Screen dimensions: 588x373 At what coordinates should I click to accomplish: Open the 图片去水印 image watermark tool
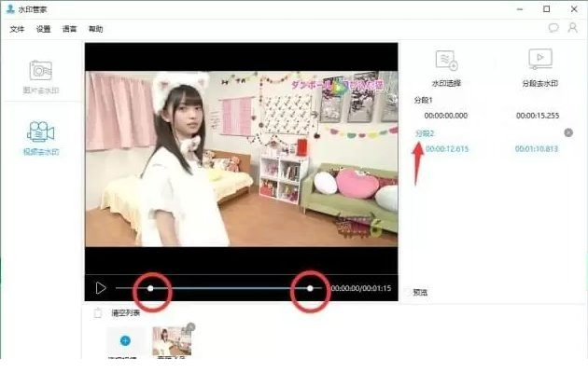40,73
